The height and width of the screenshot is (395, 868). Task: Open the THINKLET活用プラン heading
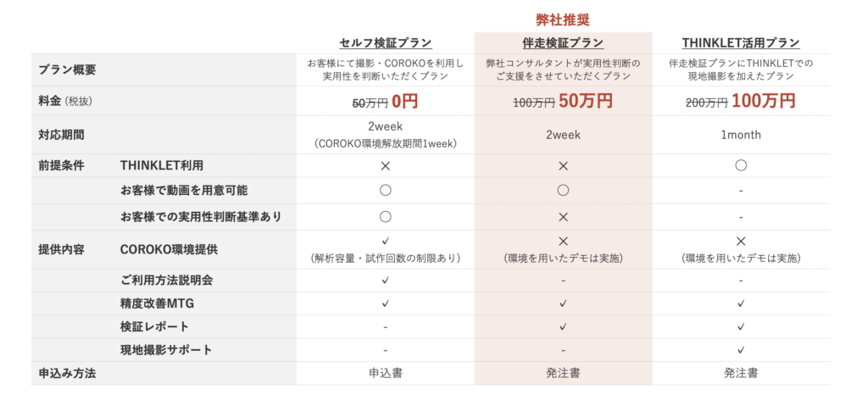click(x=741, y=42)
